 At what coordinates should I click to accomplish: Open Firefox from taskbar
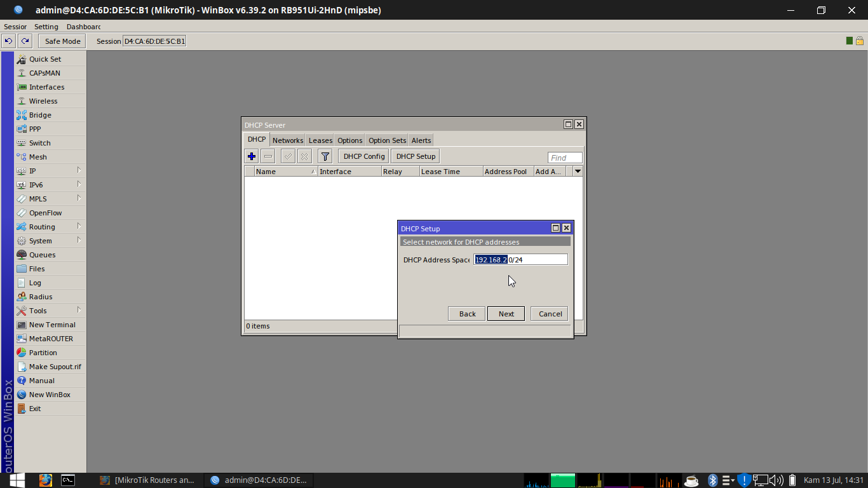click(x=45, y=480)
